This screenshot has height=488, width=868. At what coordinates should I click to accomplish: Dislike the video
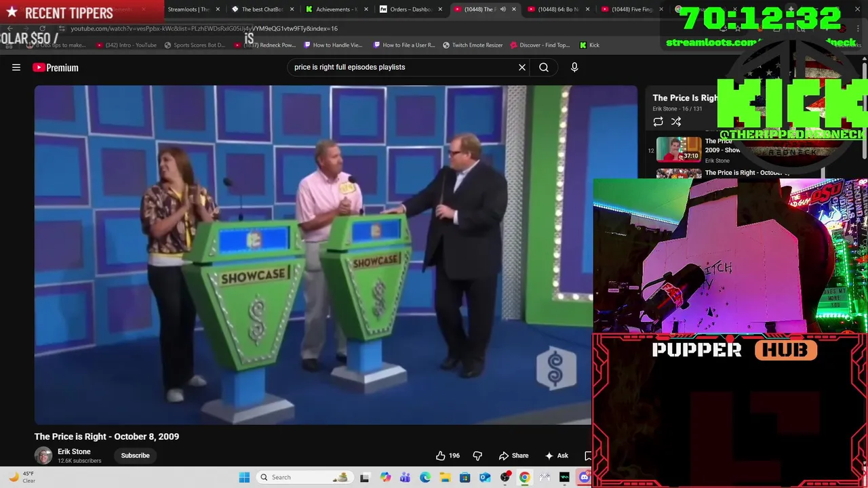[477, 455]
